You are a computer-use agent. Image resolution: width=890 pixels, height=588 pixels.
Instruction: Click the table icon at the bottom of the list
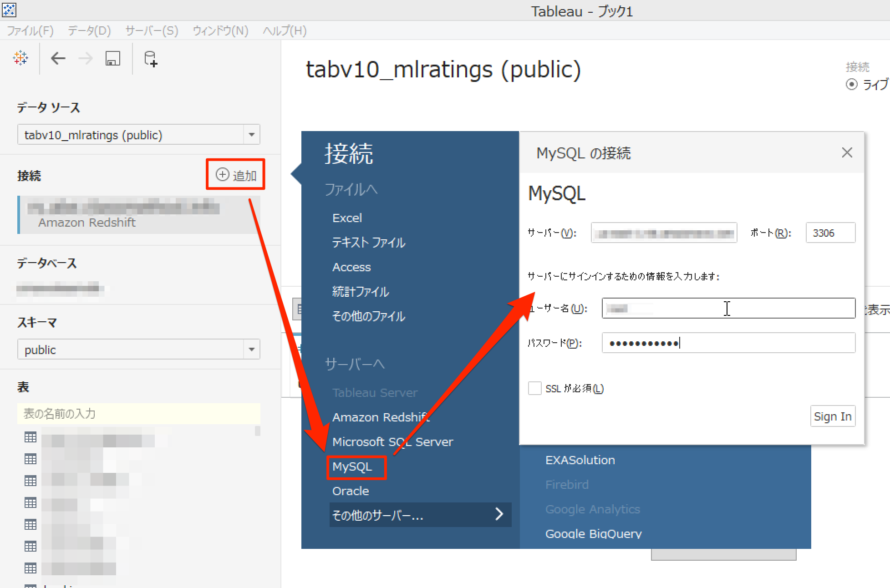[x=30, y=568]
